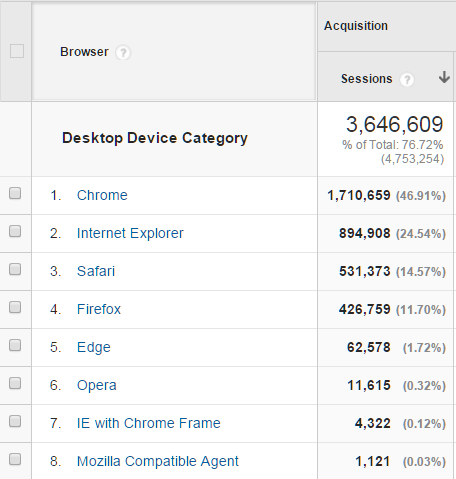Screen dimensions: 456x479
Task: Open the Edge browser link
Action: point(93,347)
